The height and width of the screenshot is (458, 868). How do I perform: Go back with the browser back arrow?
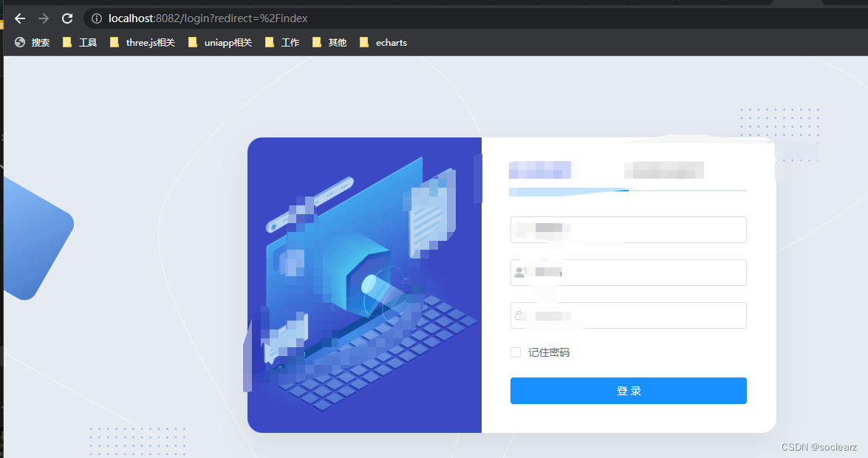(20, 18)
